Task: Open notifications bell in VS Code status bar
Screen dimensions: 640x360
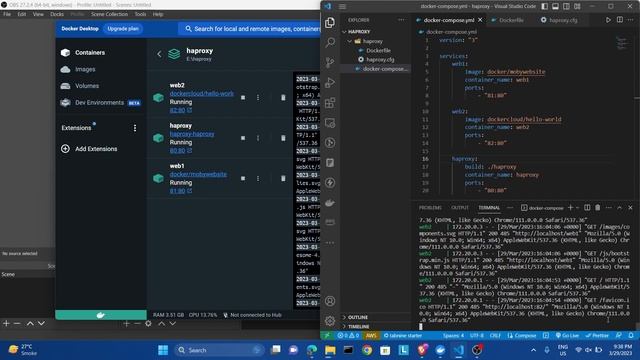Action: (631, 335)
